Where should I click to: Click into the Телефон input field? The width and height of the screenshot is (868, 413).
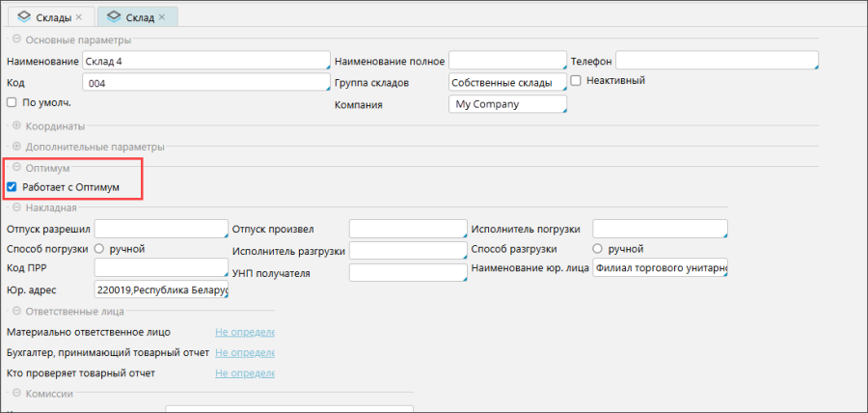click(x=716, y=62)
